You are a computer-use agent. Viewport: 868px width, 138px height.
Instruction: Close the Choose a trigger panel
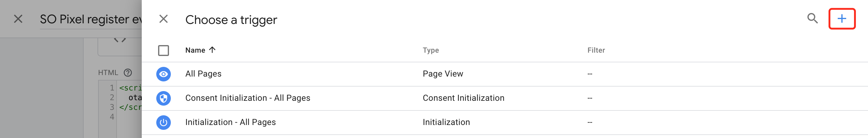point(164,19)
